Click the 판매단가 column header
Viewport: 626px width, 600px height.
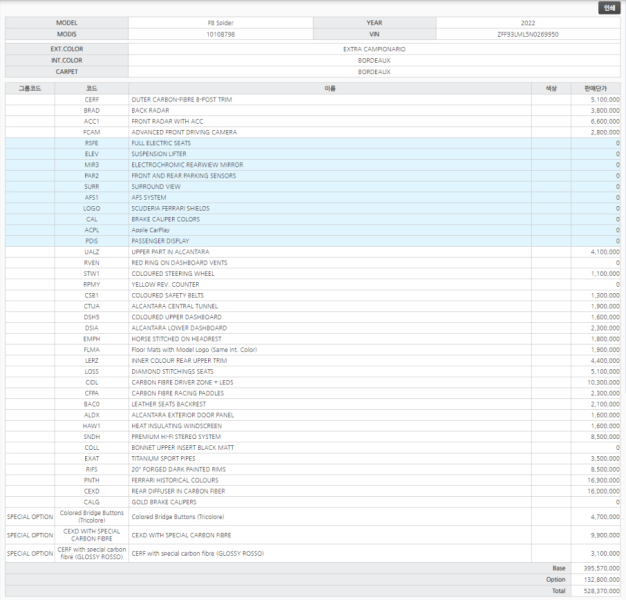tap(595, 88)
